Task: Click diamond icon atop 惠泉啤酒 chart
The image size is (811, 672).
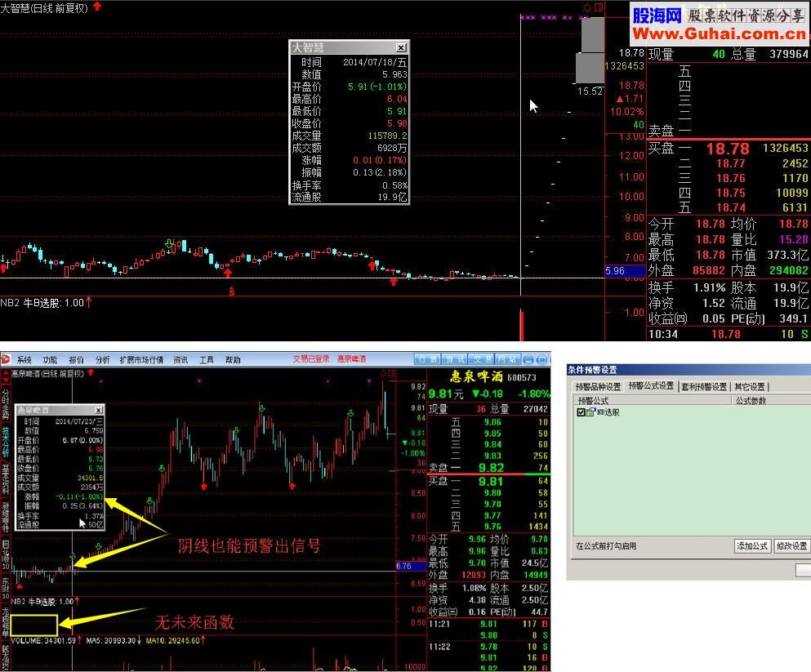Action: pyautogui.click(x=384, y=373)
